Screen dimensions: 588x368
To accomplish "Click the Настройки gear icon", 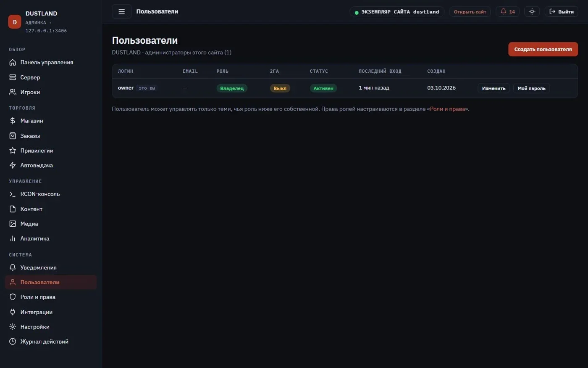I will pyautogui.click(x=13, y=327).
